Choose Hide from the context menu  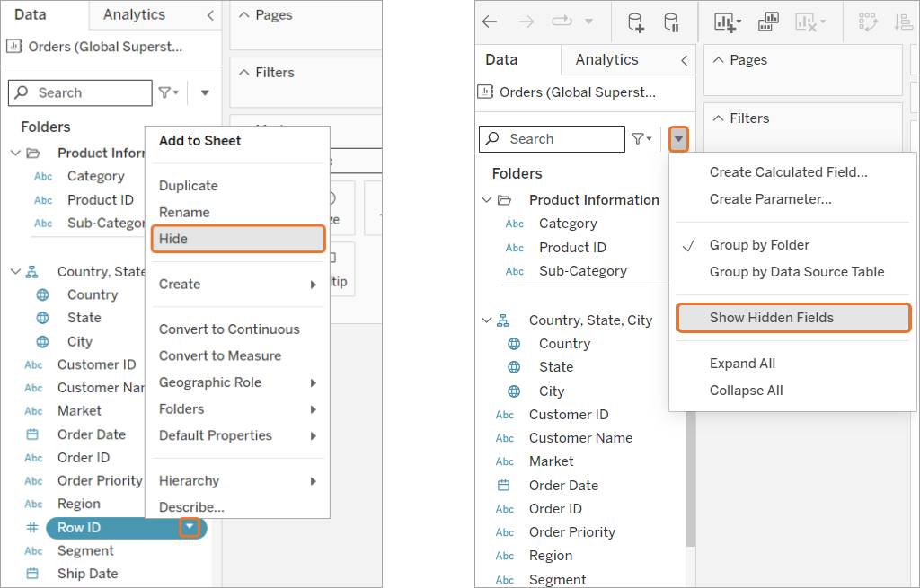(x=238, y=239)
